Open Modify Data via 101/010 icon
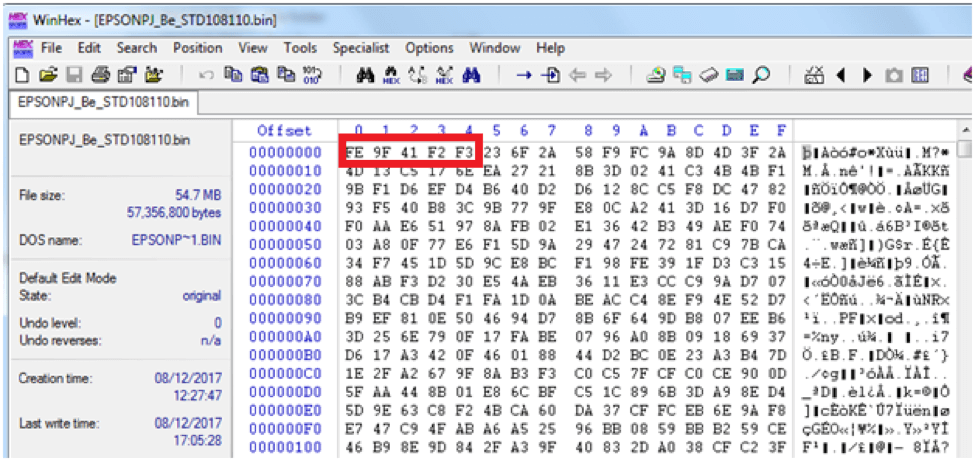 pyautogui.click(x=311, y=76)
